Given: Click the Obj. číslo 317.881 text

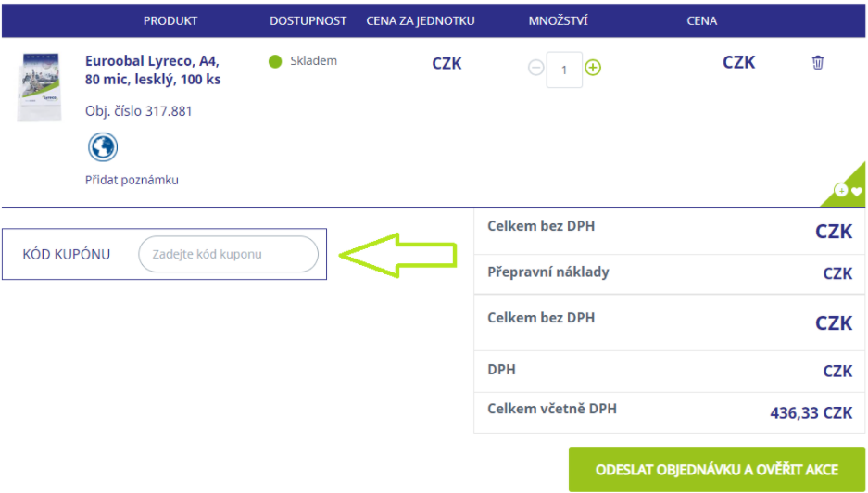Looking at the screenshot, I should (138, 111).
